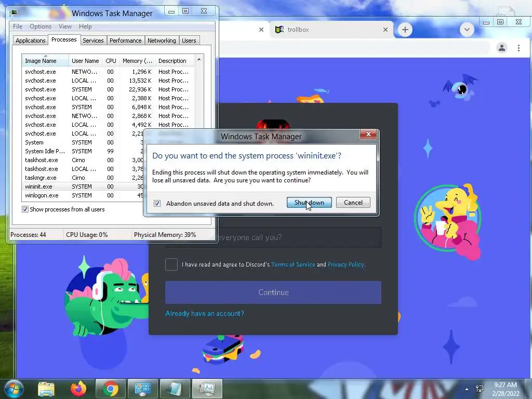Open Discord's Terms of Service link

coord(293,264)
